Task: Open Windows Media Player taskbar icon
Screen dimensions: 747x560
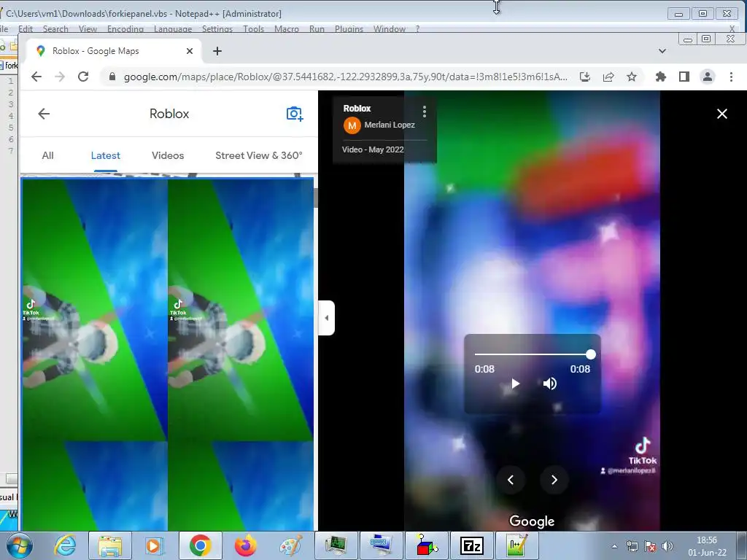Action: 155,545
